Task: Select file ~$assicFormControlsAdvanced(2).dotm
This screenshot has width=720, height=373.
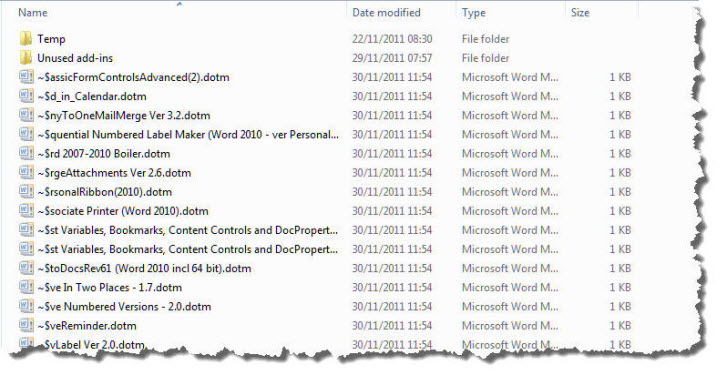Action: click(x=133, y=77)
